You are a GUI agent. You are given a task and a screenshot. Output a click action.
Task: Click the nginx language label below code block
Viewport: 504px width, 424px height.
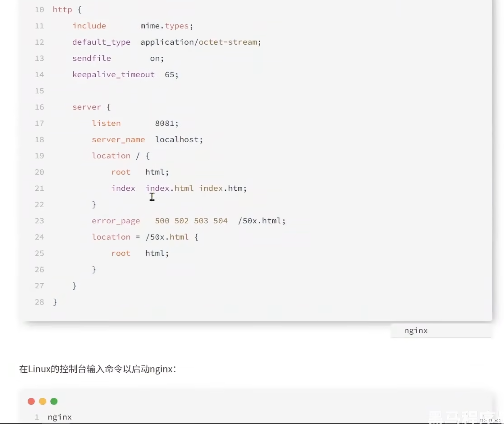coord(416,331)
